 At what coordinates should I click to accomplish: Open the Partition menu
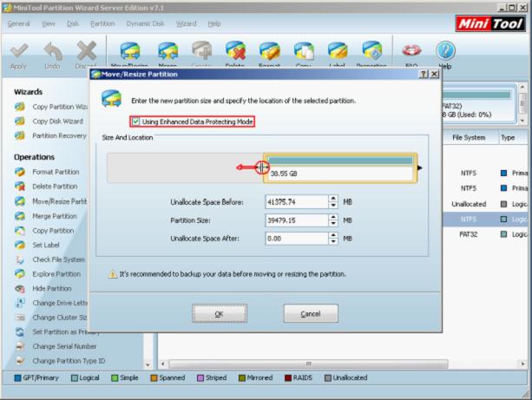[102, 23]
